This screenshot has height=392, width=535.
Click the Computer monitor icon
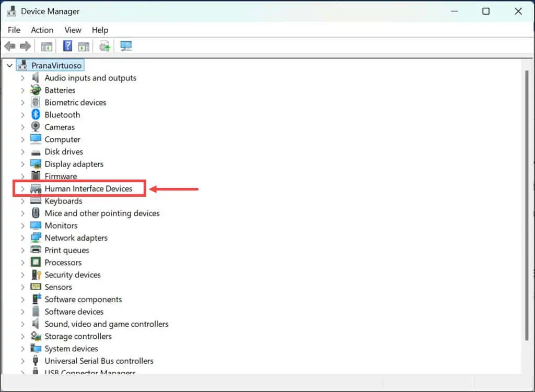[36, 139]
